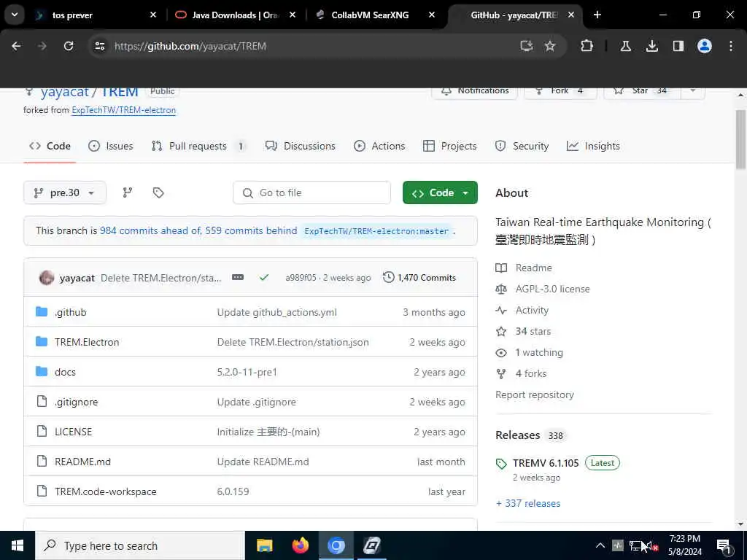Open the Chrome three-dot menu
The width and height of the screenshot is (747, 560).
point(731,46)
